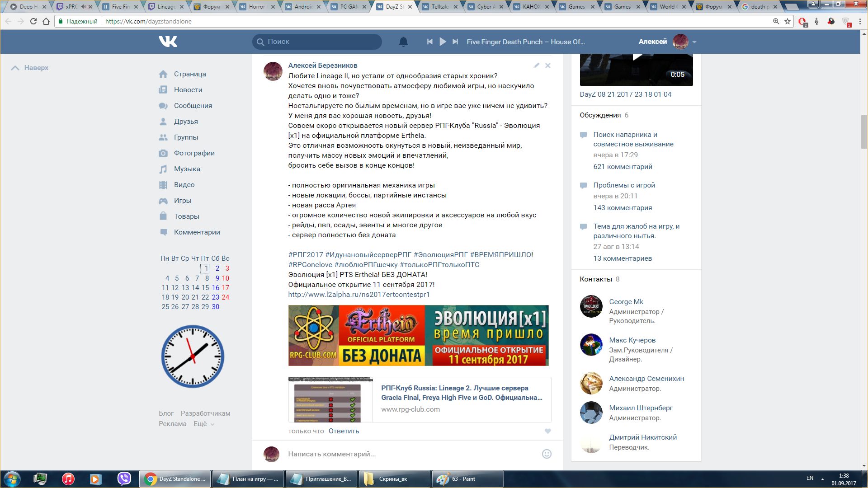
Task: Like the comment with heart icon
Action: click(x=547, y=431)
